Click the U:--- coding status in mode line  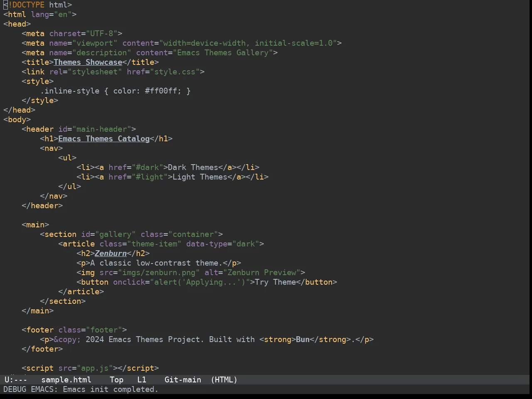coord(16,380)
